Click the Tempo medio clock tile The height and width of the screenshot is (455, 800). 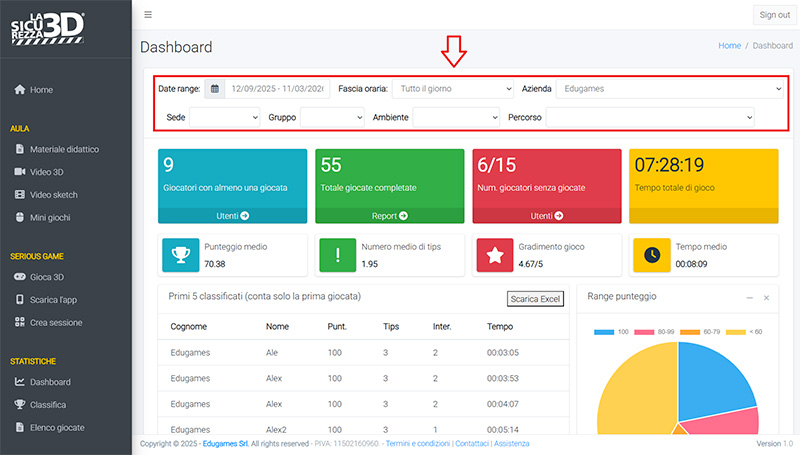click(x=652, y=255)
